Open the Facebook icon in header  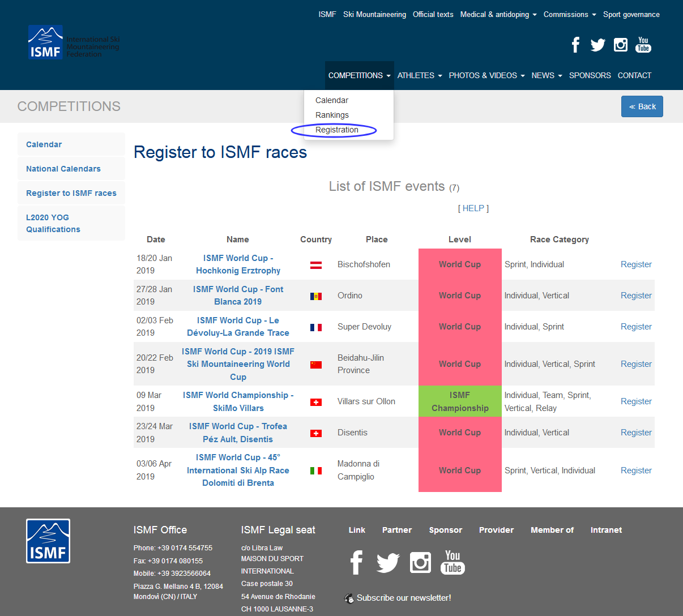(575, 45)
